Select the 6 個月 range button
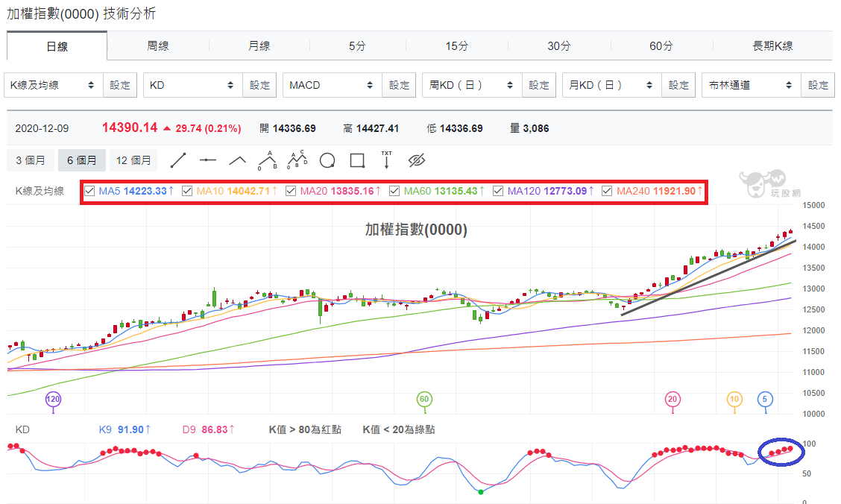The height and width of the screenshot is (504, 841). tap(81, 160)
